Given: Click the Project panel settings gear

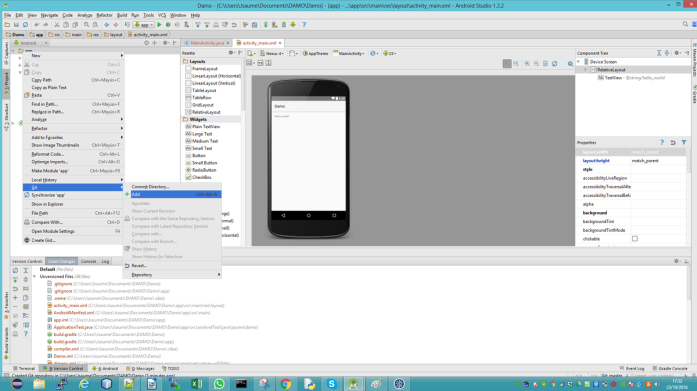Looking at the screenshot, I should tap(165, 43).
